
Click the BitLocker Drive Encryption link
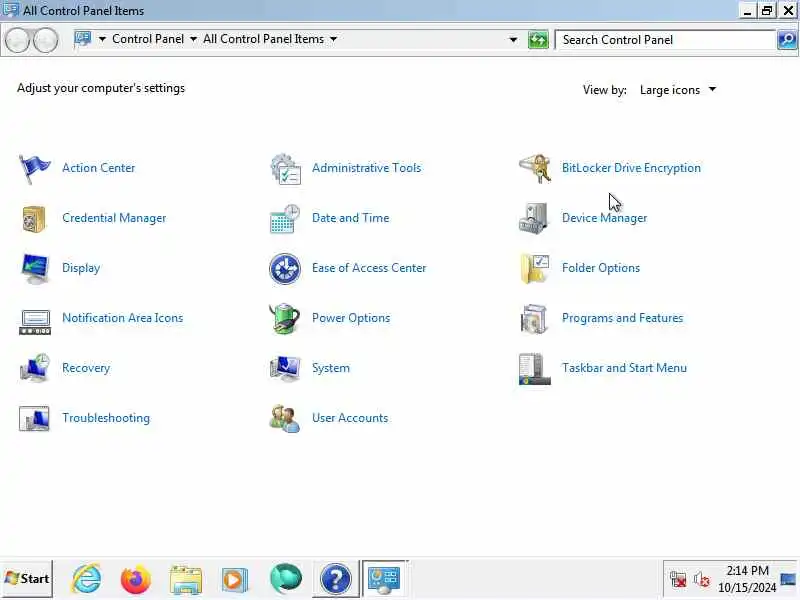click(631, 168)
